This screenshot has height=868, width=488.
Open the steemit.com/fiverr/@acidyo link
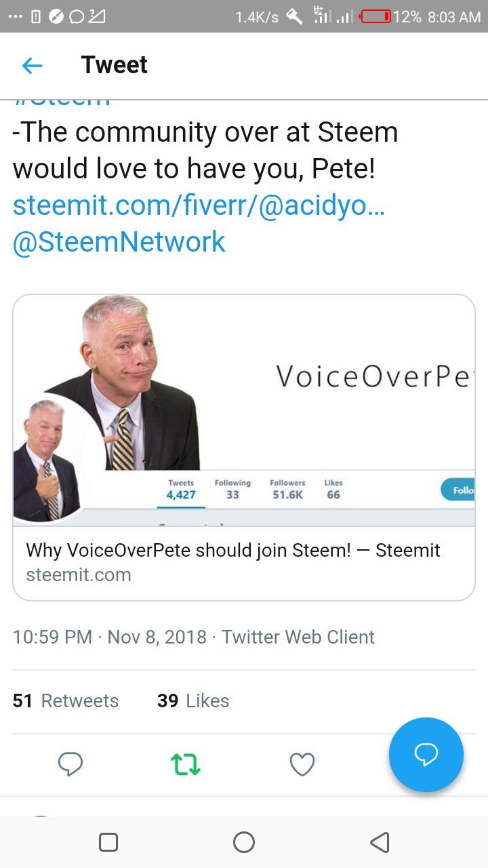click(199, 205)
